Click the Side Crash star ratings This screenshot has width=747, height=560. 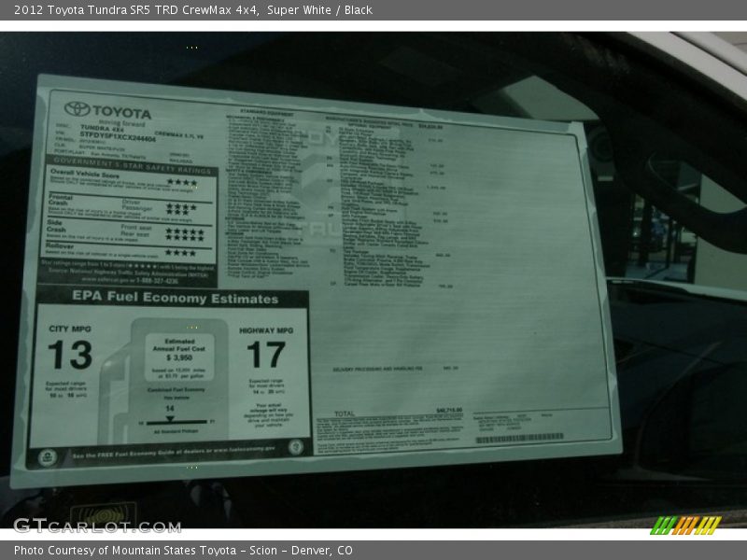184,231
